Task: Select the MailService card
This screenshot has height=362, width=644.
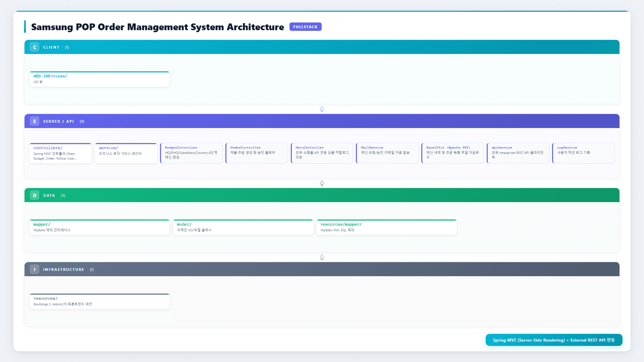Action: pyautogui.click(x=387, y=153)
